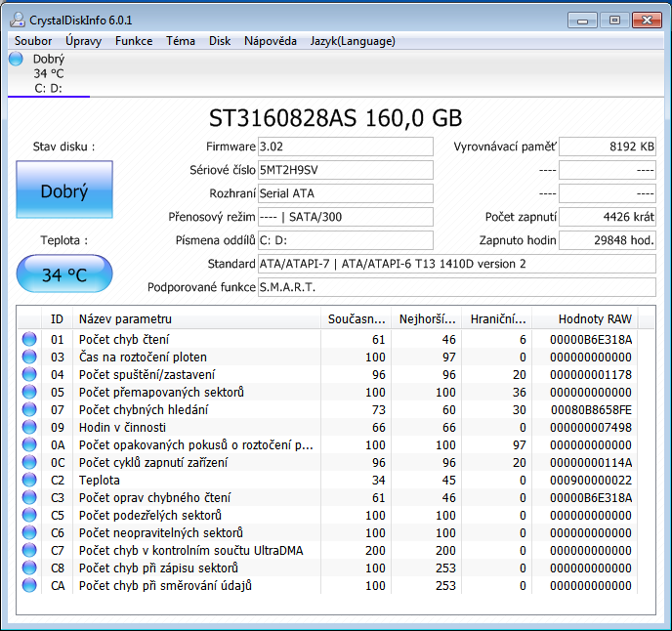672x631 pixels.
Task: Click the Hraniční... column header
Action: [x=497, y=319]
